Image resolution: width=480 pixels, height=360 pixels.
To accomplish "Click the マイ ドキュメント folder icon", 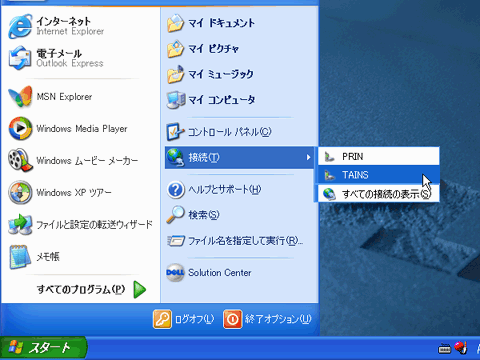I will pyautogui.click(x=176, y=23).
